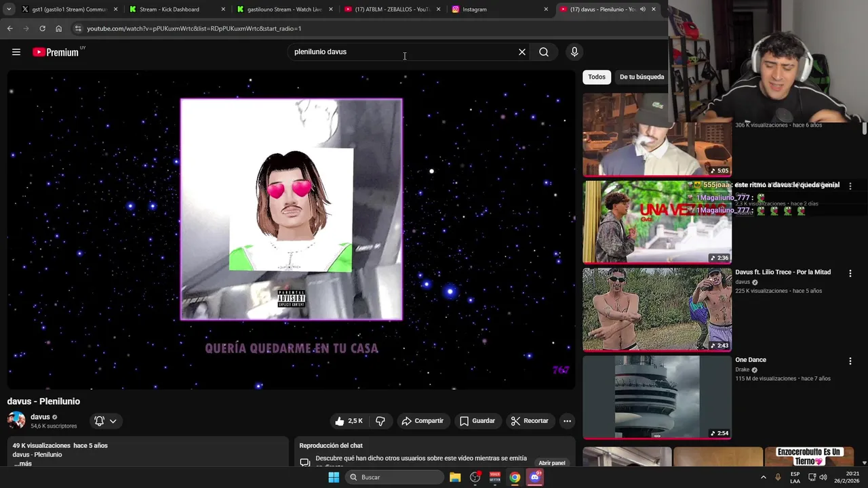Viewport: 868px width, 488px height.
Task: Mute the davus Plenilunio tab audio icon
Action: pos(642,9)
